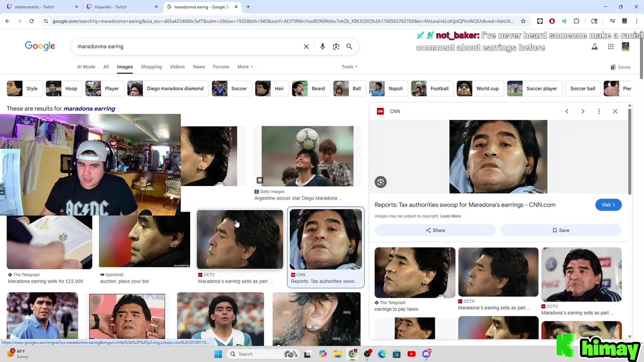Viewport: 644px width, 362px height.
Task: Open the Google account avatar on the page
Action: click(625, 46)
